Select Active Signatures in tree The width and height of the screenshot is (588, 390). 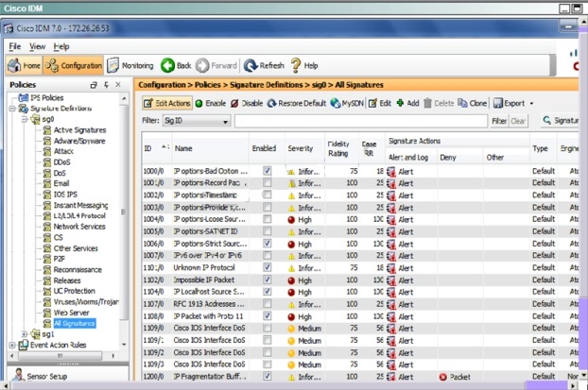click(79, 130)
